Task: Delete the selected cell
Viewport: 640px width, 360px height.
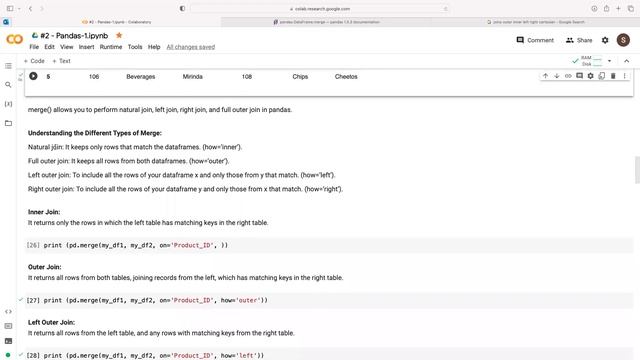Action: coord(613,76)
